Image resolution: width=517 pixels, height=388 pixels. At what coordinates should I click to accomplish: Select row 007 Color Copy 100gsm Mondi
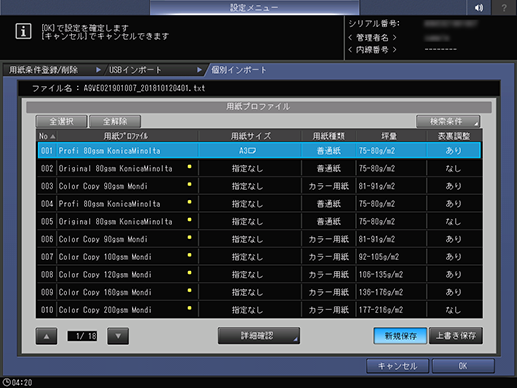pyautogui.click(x=259, y=257)
